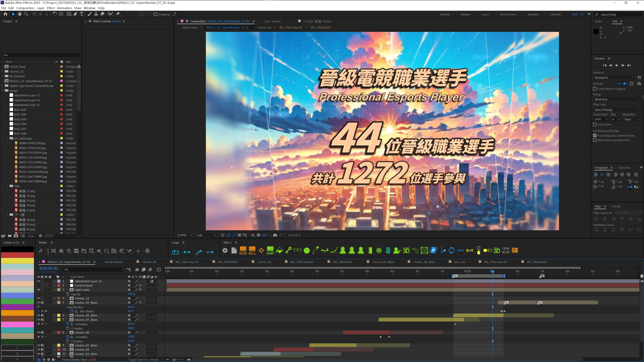Click the snapshot camera icon in viewer
644x362 pixels.
[x=275, y=235]
